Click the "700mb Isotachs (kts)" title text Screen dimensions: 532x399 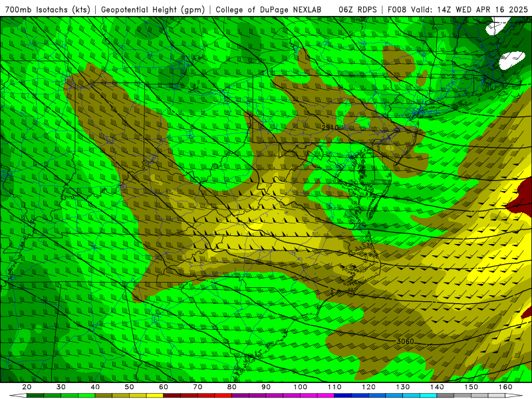47,10
